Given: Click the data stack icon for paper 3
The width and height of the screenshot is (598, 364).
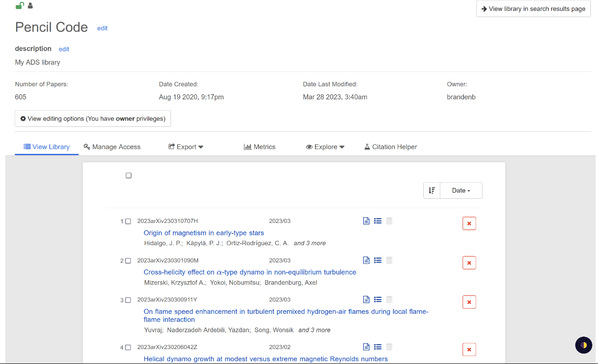Looking at the screenshot, I should [x=389, y=300].
